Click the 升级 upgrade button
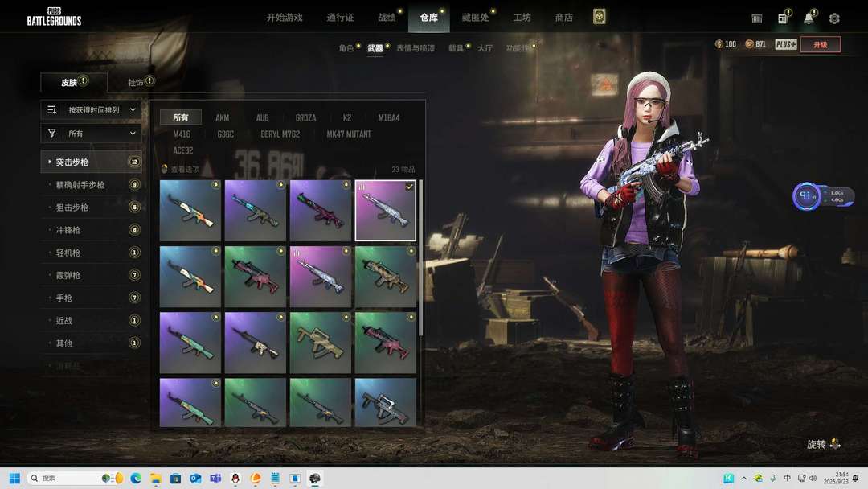The width and height of the screenshot is (868, 489). [821, 44]
